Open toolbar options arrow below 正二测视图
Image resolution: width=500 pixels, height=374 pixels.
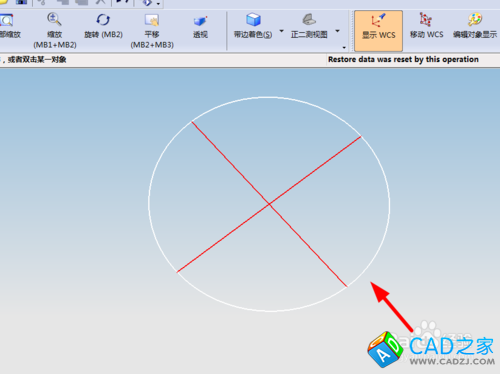[344, 47]
